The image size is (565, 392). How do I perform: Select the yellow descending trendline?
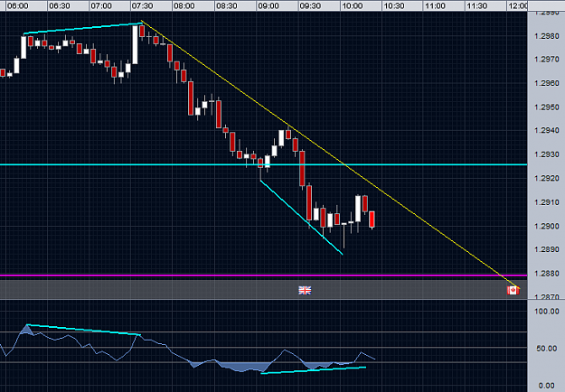(x=329, y=154)
